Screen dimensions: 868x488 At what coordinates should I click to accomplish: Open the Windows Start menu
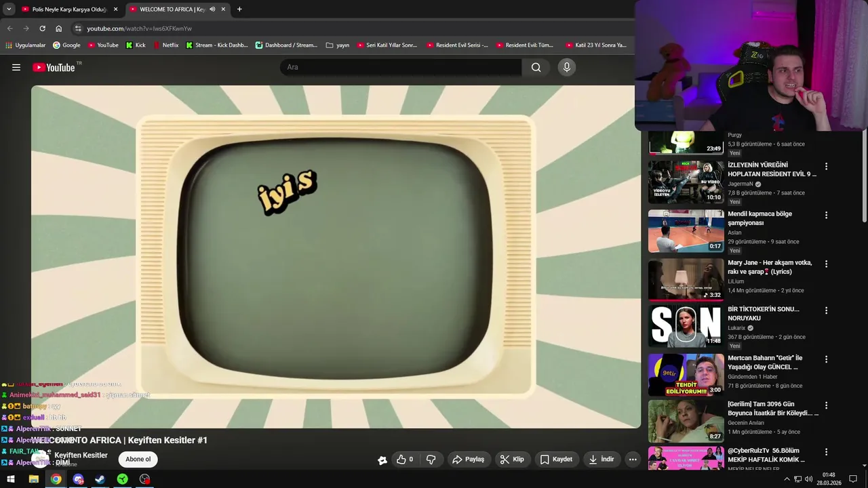click(10, 479)
